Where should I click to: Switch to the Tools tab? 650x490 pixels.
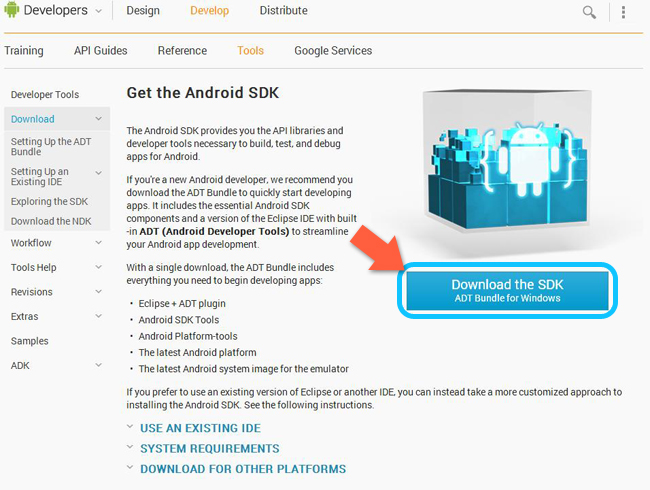pyautogui.click(x=250, y=51)
